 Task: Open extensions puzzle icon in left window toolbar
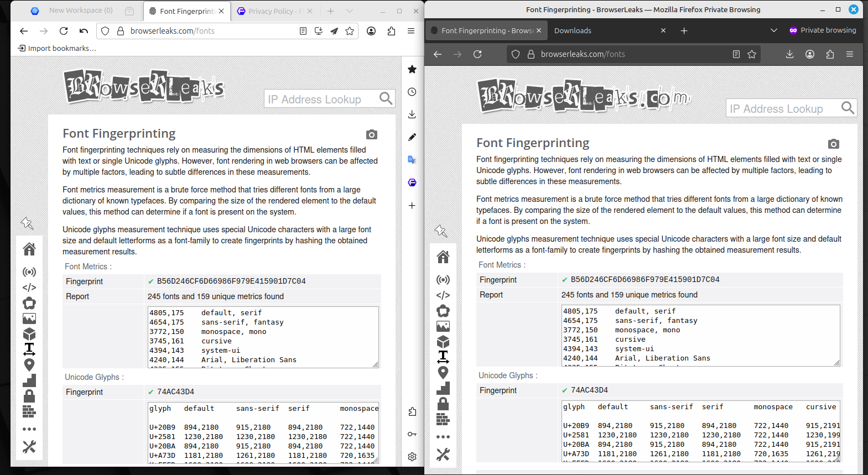point(391,31)
